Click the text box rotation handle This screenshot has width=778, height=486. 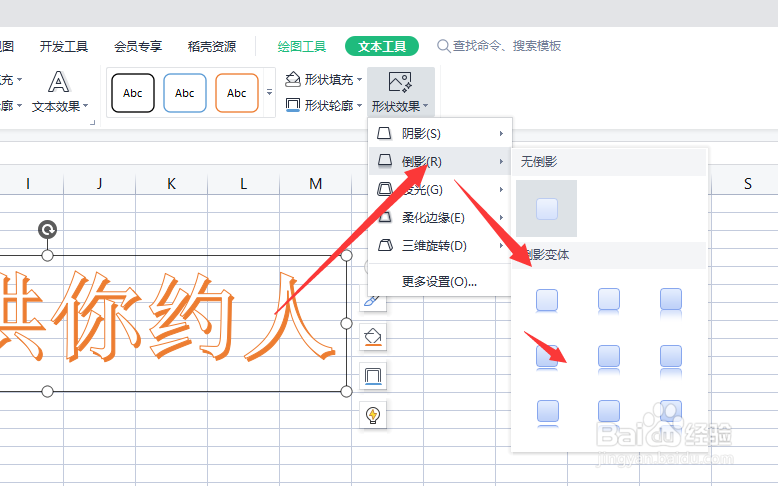tap(48, 229)
